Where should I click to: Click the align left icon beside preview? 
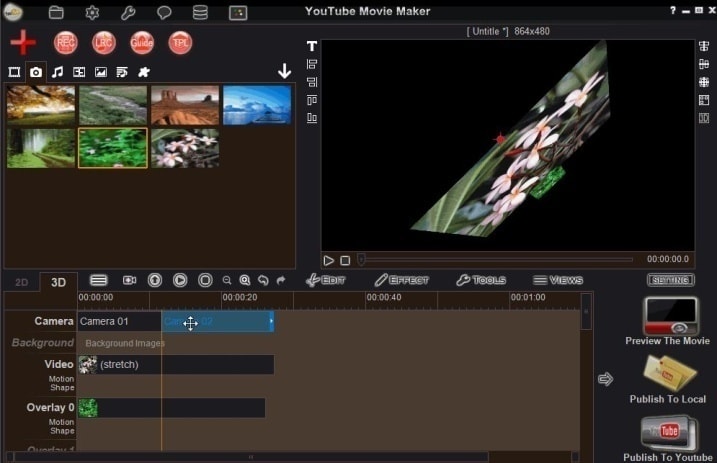click(312, 64)
